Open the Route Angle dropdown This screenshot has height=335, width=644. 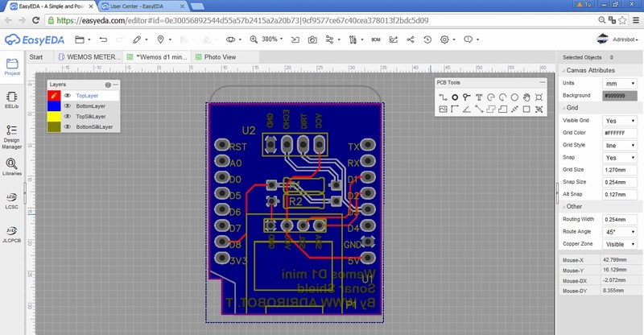[x=620, y=232]
